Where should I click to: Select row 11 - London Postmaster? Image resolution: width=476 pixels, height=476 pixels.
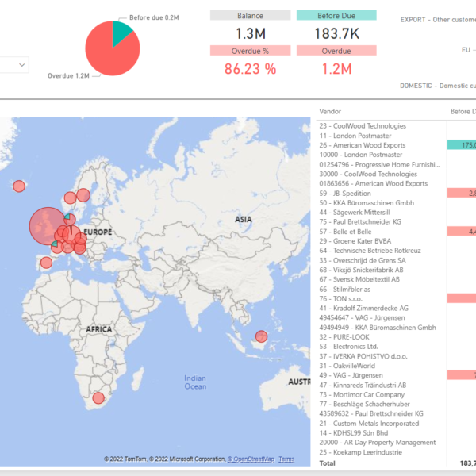[355, 136]
